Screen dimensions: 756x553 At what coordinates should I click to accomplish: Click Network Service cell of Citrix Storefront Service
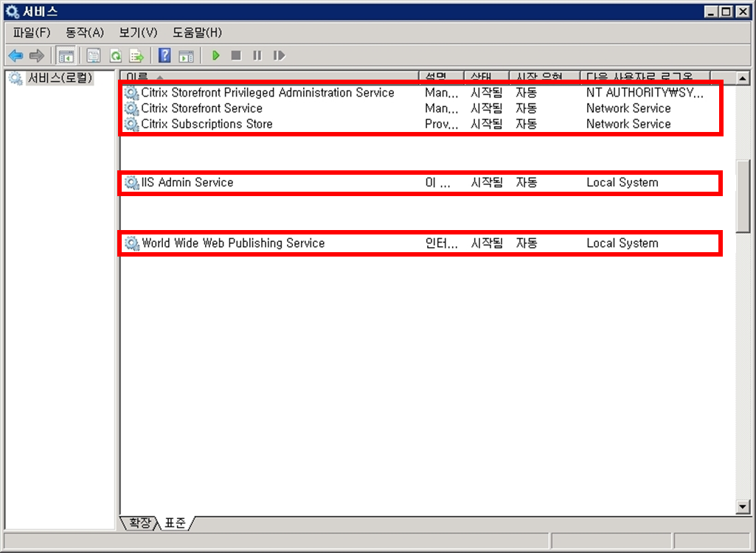tap(628, 108)
